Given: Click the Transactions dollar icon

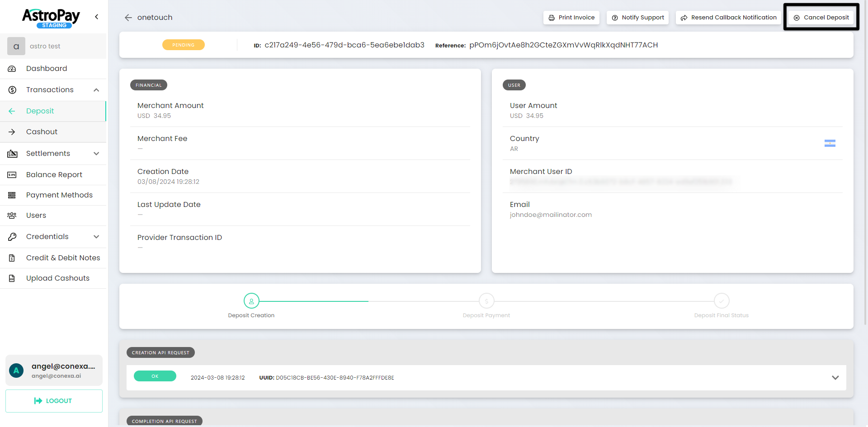Looking at the screenshot, I should [x=12, y=90].
